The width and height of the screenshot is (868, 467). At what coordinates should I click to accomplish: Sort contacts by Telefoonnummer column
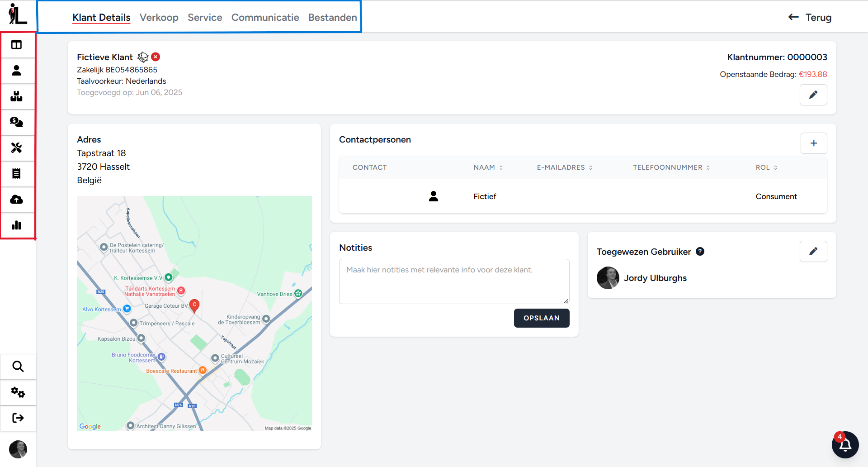(671, 167)
